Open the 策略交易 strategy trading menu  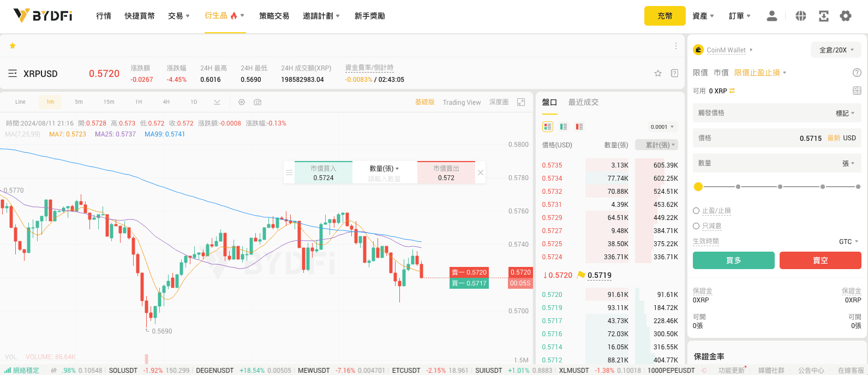coord(274,16)
